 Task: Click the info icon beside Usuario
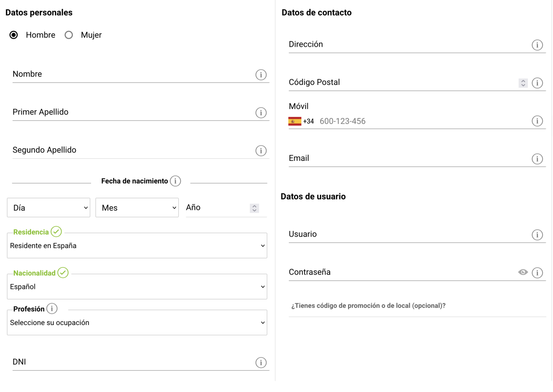click(537, 235)
